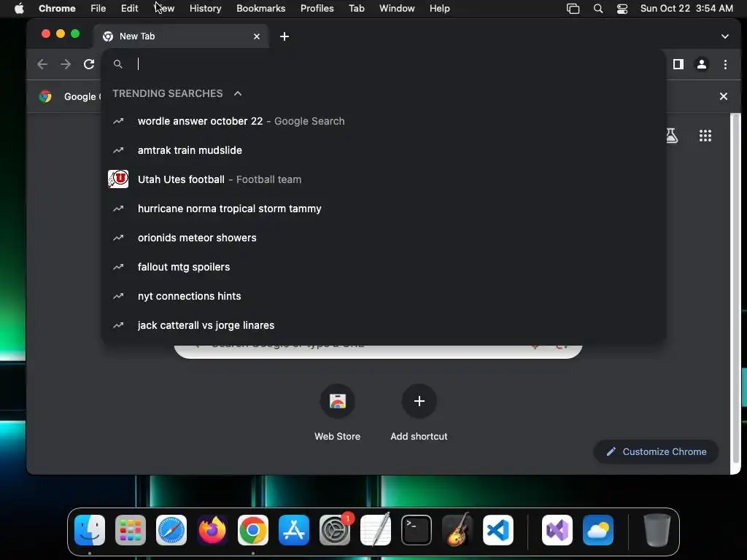This screenshot has height=560, width=747.
Task: Launch GarageBand from the dock
Action: click(x=457, y=530)
